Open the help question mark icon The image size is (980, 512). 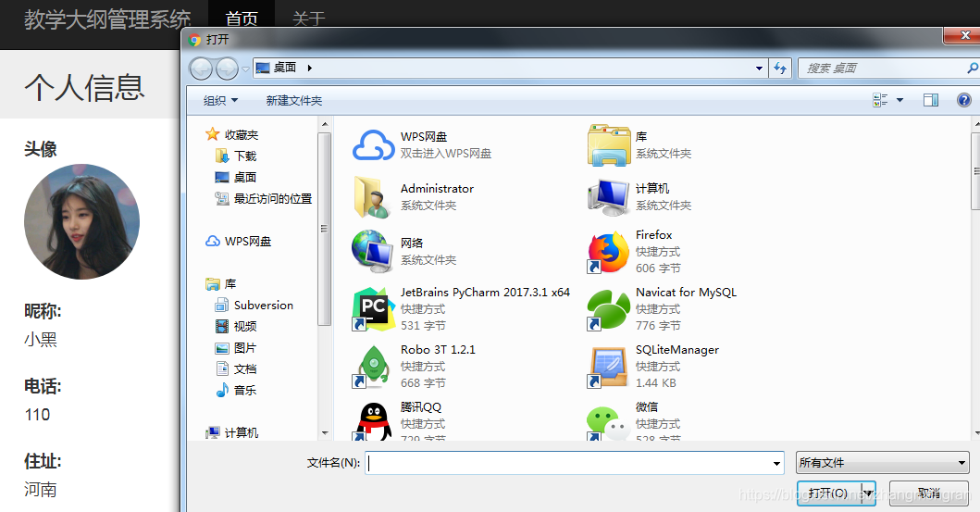click(964, 100)
